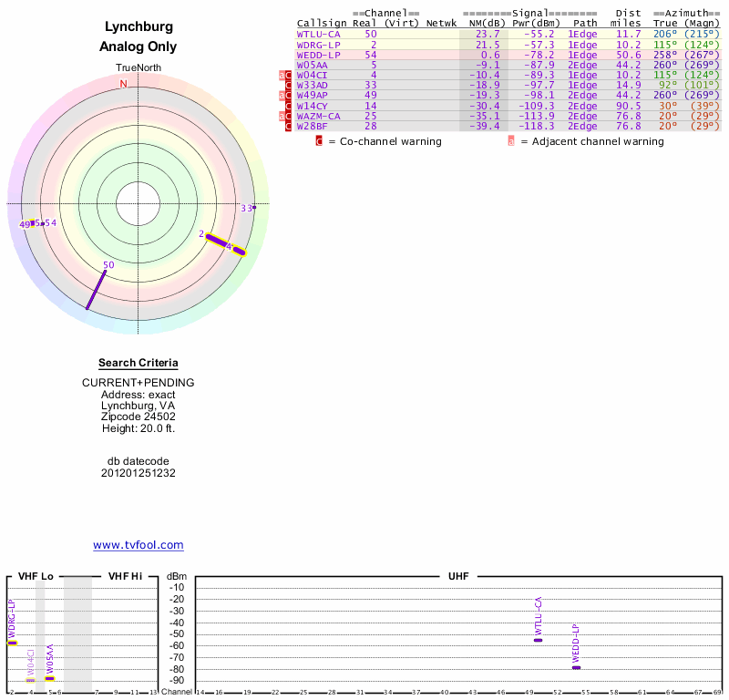Click the red N north marker on compass
729x700 pixels.
pos(124,84)
